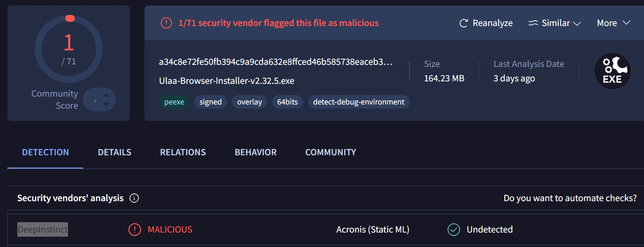Expand the Similar dropdown menu
Viewport: 644px width, 247px height.
pos(555,23)
